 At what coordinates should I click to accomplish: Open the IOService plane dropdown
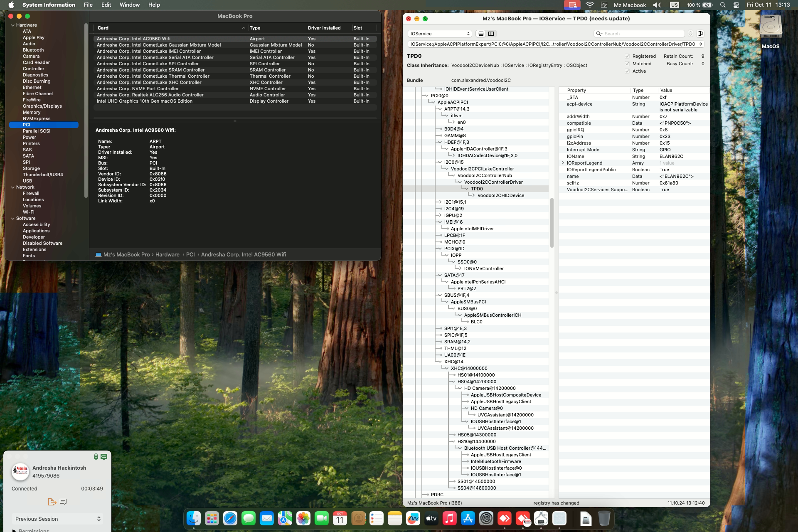(440, 34)
